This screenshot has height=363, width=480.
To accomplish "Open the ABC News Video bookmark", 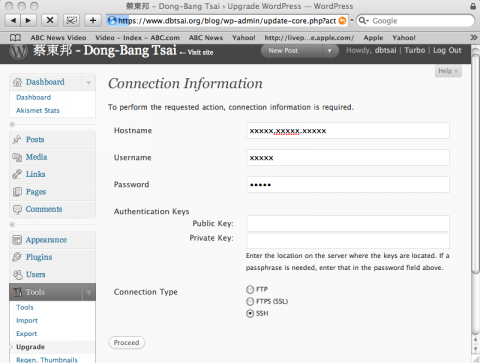I will [x=58, y=38].
